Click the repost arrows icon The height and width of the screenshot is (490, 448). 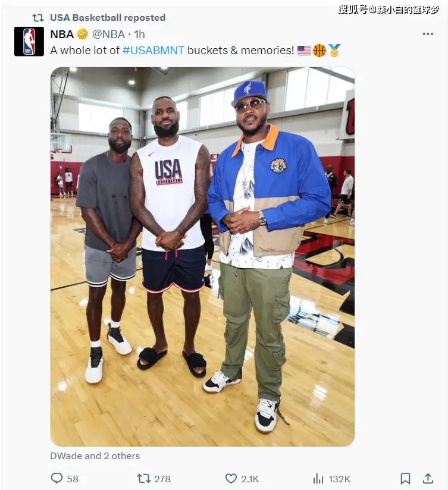point(143,479)
